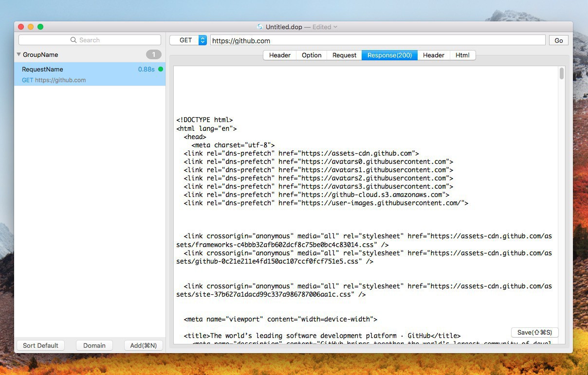The height and width of the screenshot is (375, 588).
Task: Collapse the GroupName disclosure triangle
Action: 18,54
